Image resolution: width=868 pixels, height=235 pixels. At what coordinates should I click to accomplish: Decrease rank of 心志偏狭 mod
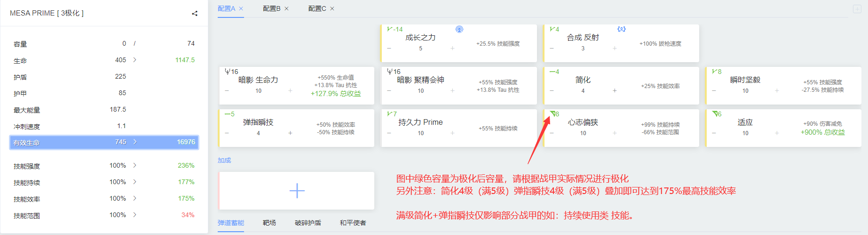[x=552, y=133]
